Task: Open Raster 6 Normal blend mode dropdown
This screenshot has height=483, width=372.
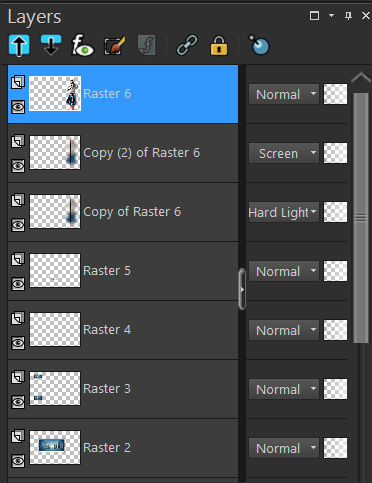Action: pos(284,94)
